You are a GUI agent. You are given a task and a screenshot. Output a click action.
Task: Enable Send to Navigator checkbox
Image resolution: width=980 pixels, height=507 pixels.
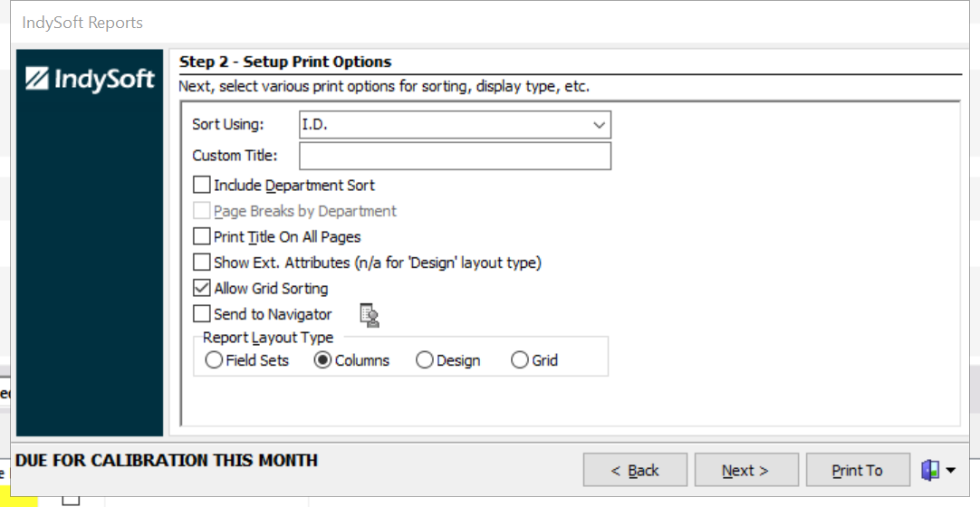tap(202, 315)
